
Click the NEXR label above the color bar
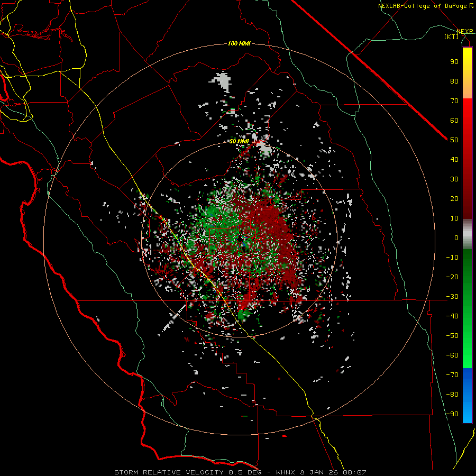coord(465,31)
